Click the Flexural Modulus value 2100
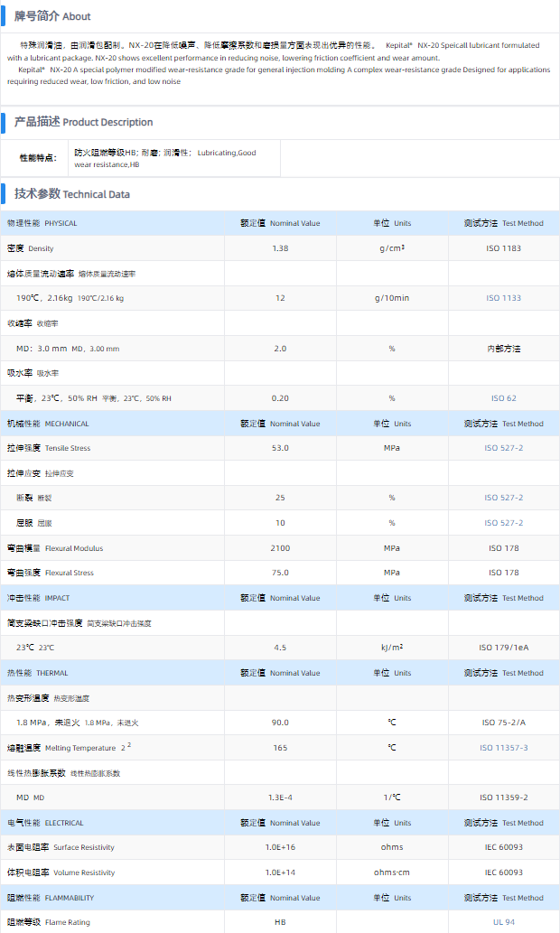Image resolution: width=560 pixels, height=933 pixels. pyautogui.click(x=280, y=548)
